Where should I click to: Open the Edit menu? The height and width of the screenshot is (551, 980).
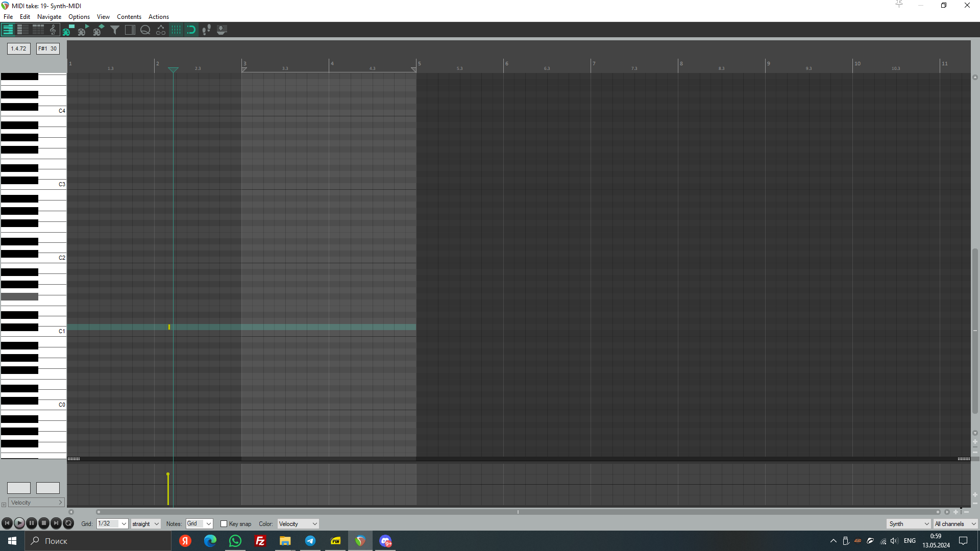tap(25, 17)
